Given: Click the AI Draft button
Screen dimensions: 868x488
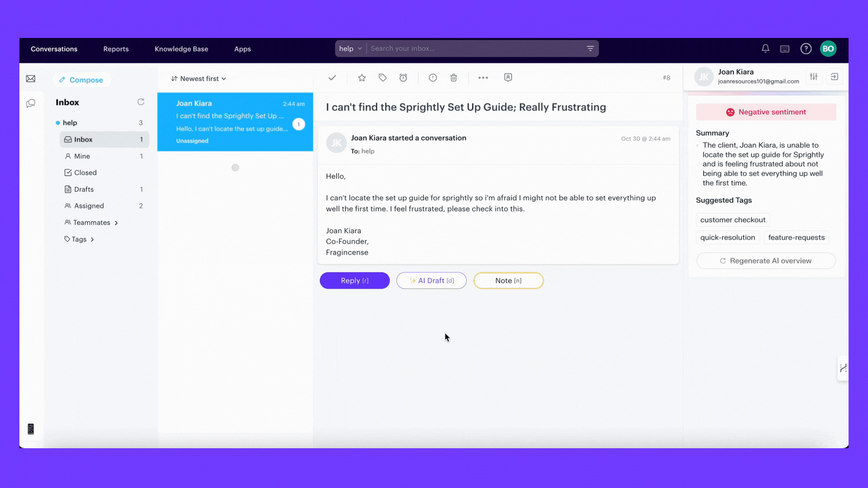Looking at the screenshot, I should (x=432, y=280).
